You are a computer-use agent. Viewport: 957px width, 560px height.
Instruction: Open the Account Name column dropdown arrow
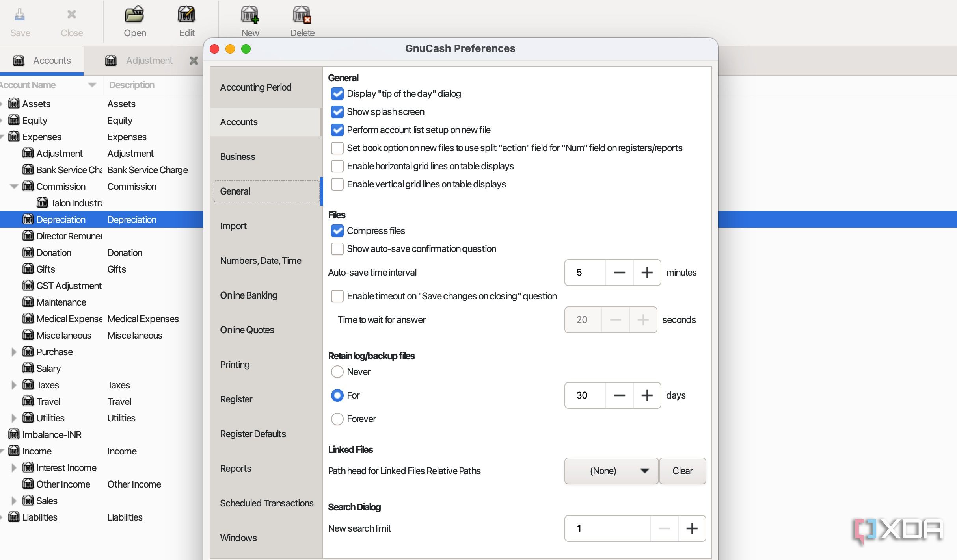[92, 85]
